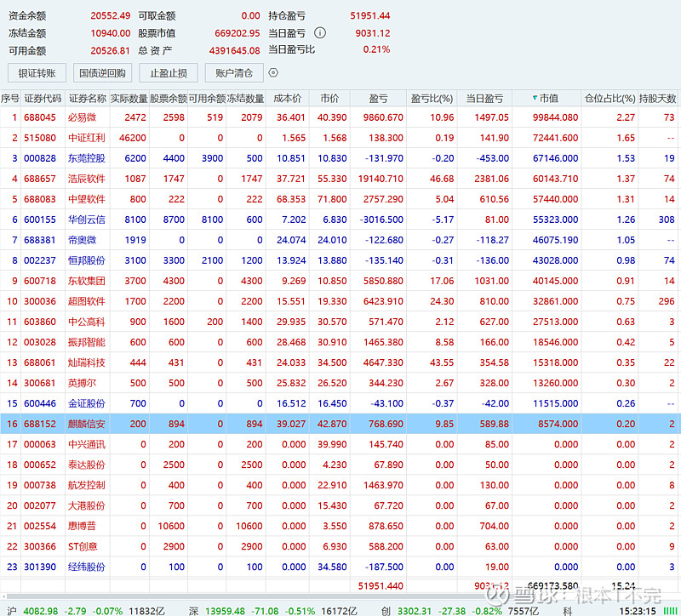This screenshot has height=616, width=681.
Task: Select stock row 经纬股份
Action: coord(339,567)
